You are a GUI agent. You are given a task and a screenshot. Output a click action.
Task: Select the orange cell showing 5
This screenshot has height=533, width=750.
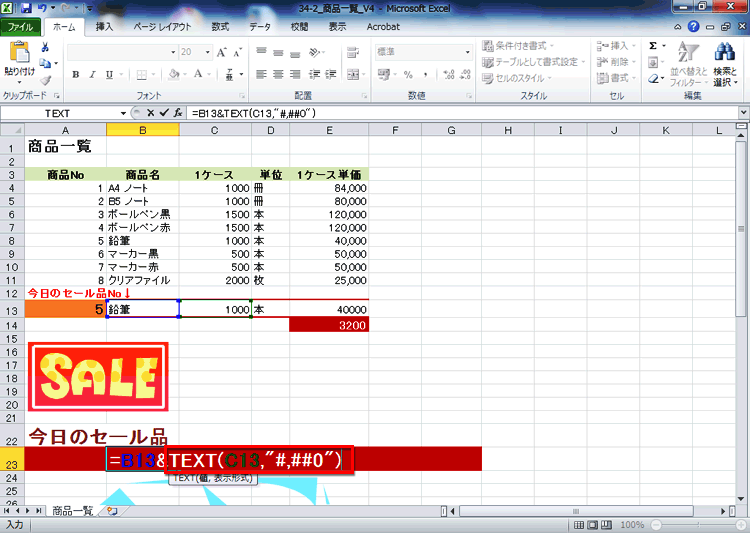tap(66, 309)
